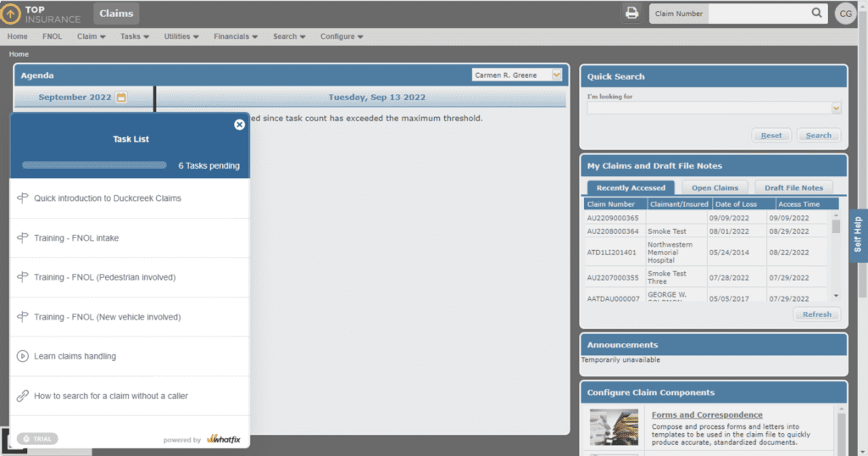Viewport: 868px width, 456px height.
Task: Click the Search button in Quick Search
Action: pyautogui.click(x=818, y=135)
